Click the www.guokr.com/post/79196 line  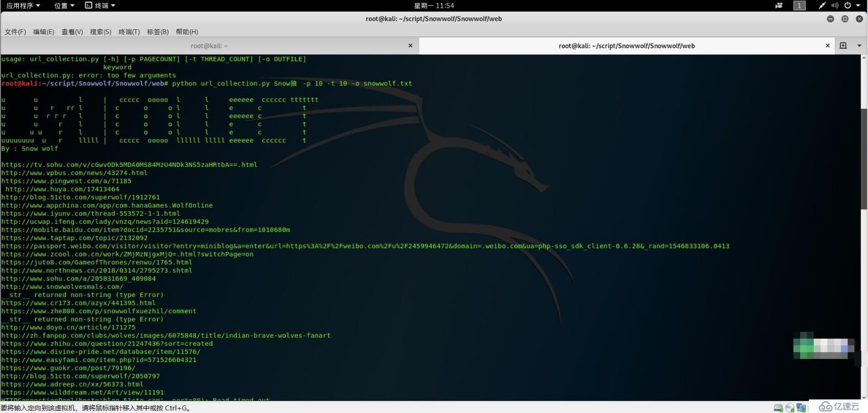[68, 368]
